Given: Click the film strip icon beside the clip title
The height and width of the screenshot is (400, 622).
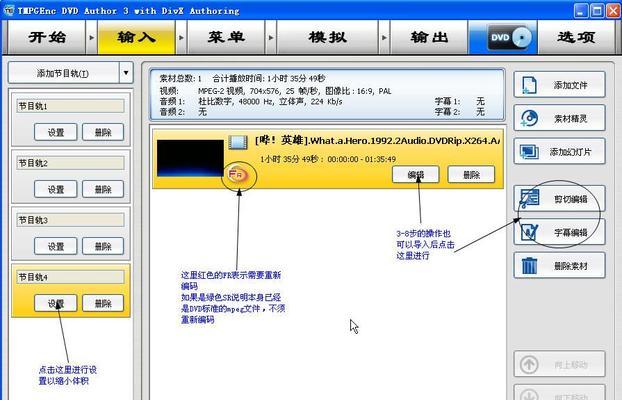Looking at the screenshot, I should tap(238, 142).
